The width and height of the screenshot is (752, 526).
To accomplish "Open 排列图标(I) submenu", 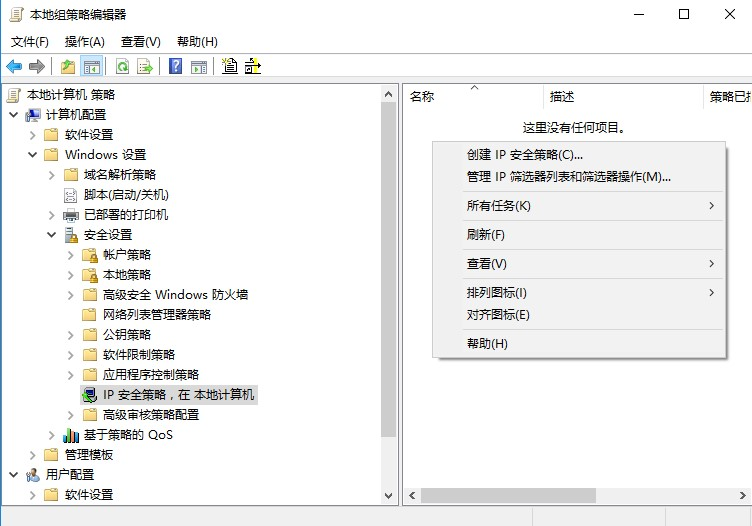I will [579, 293].
